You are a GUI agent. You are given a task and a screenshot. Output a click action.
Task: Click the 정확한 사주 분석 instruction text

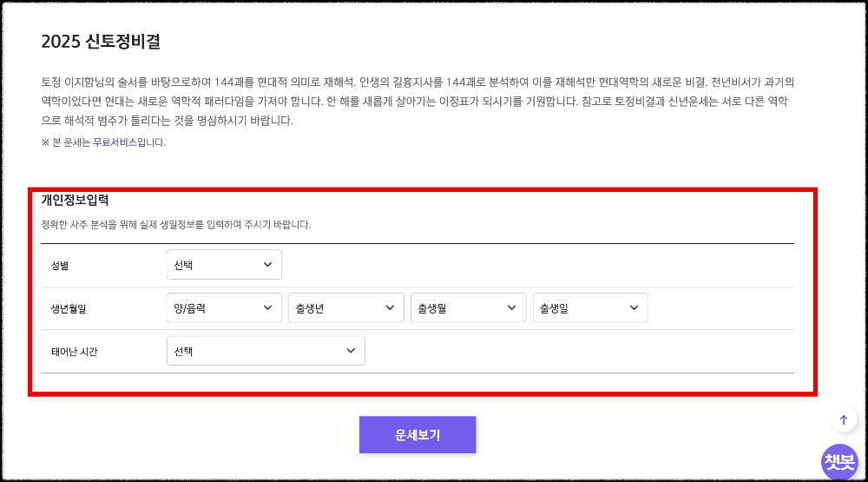click(x=176, y=225)
